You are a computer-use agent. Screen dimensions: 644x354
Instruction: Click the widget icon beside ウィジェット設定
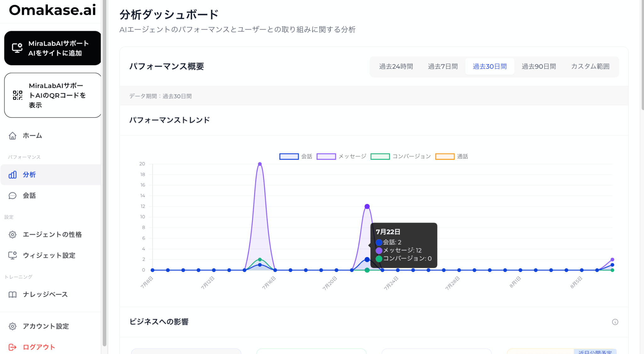coord(13,255)
